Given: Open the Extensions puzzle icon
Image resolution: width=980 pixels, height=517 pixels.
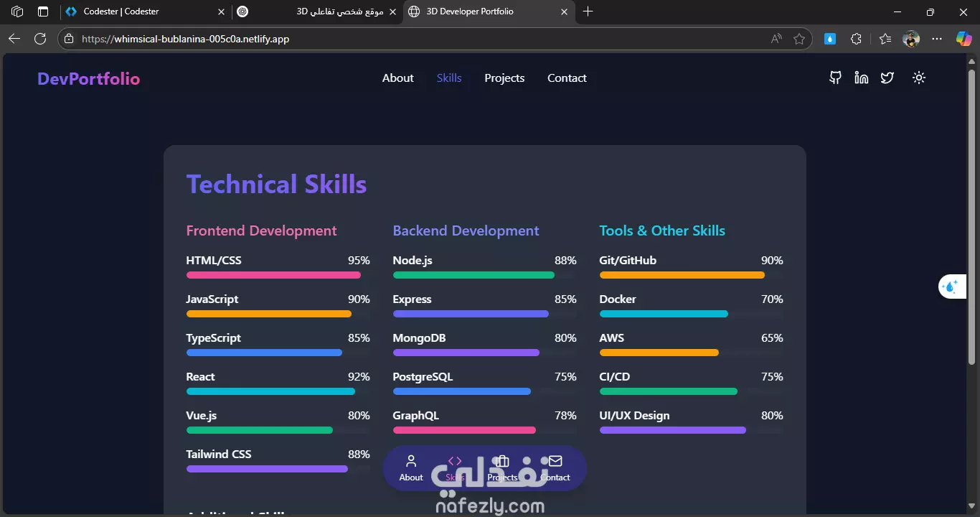Looking at the screenshot, I should click(856, 39).
